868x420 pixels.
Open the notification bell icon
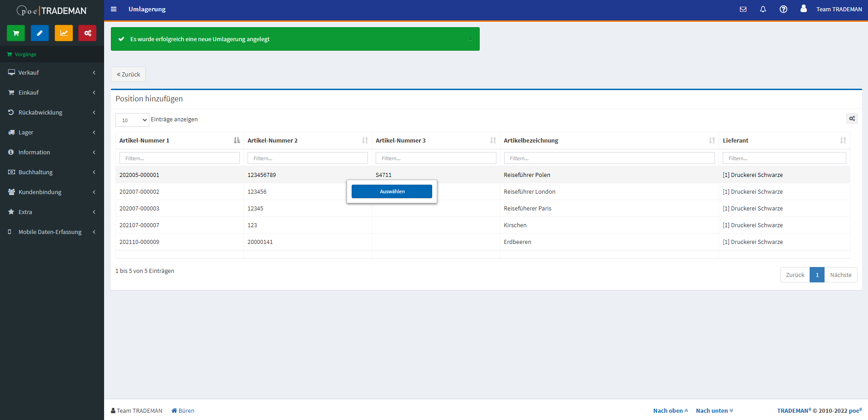point(763,10)
